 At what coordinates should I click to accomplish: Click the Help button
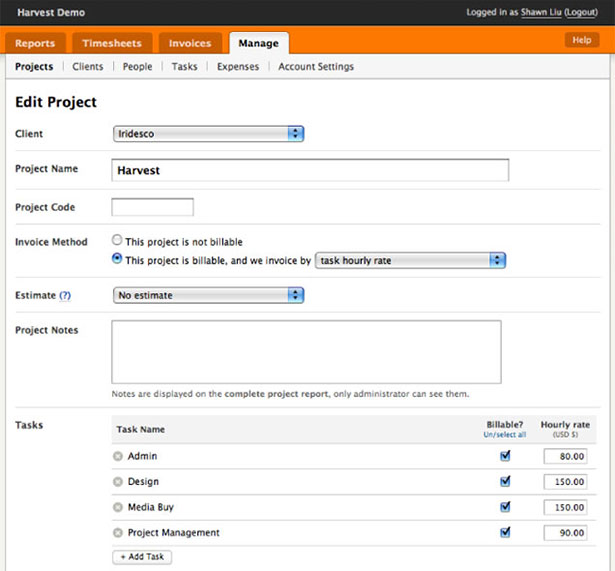click(x=582, y=40)
